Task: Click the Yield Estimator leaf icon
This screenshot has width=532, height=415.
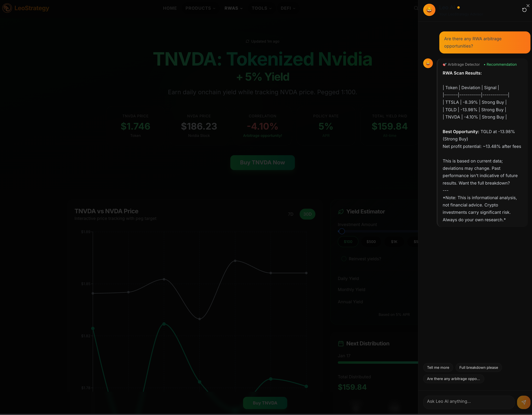Action: coord(341,212)
